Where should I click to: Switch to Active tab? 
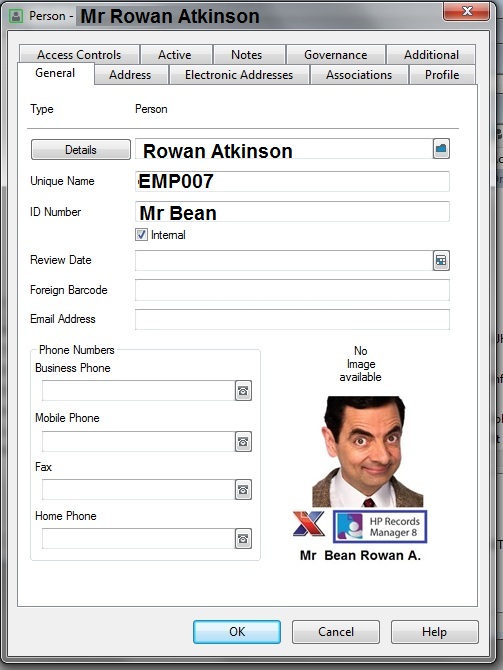coord(175,55)
